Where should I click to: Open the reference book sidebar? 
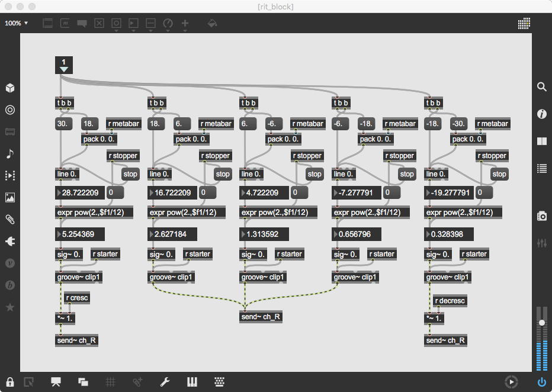coord(542,141)
